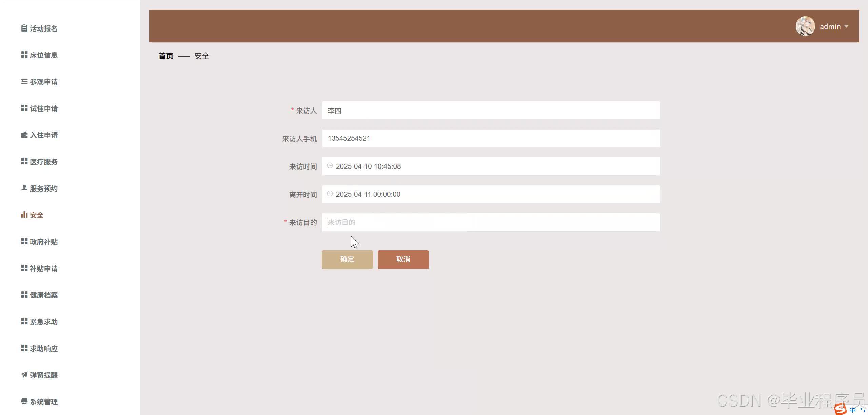This screenshot has height=415, width=868.
Task: Click 首页 in the breadcrumb
Action: (x=166, y=56)
